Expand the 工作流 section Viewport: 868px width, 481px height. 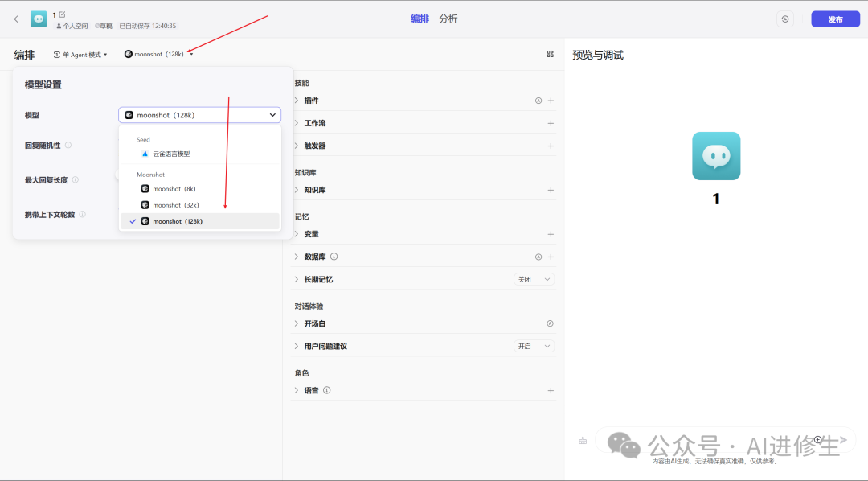[297, 123]
